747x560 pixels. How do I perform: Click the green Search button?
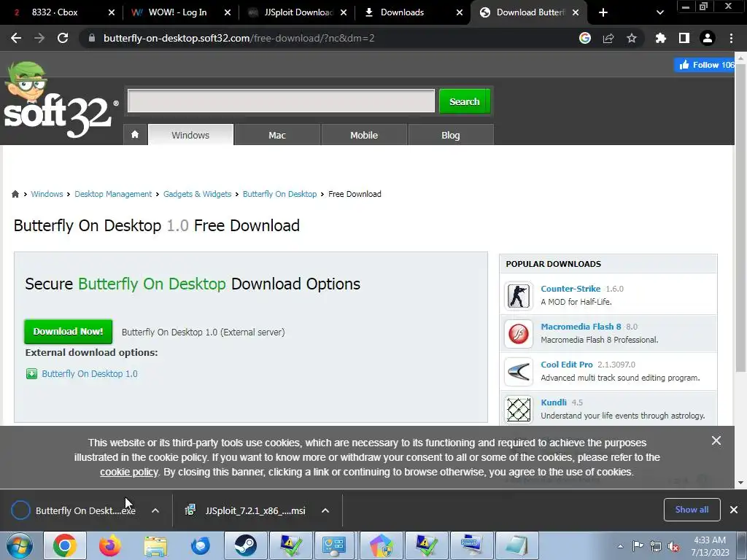[465, 101]
